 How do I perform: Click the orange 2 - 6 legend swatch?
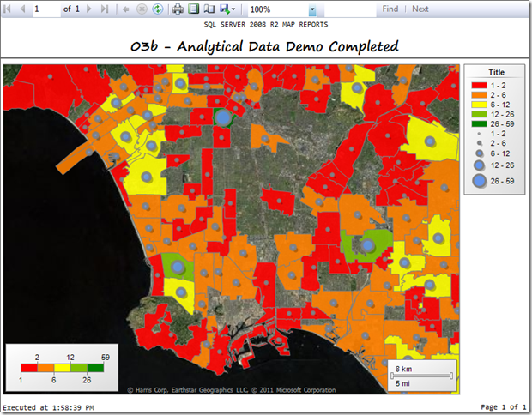tap(479, 95)
